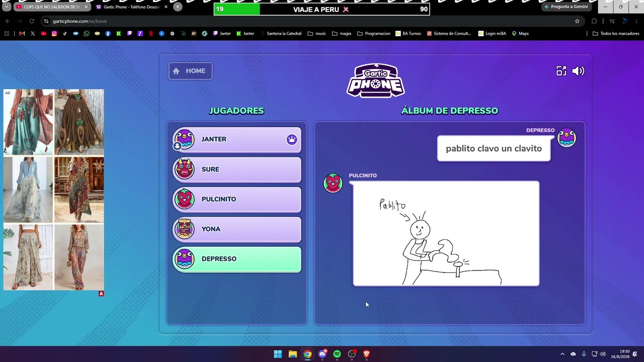644x362 pixels.
Task: Click YONA's tiki mask avatar
Action: 184,229
